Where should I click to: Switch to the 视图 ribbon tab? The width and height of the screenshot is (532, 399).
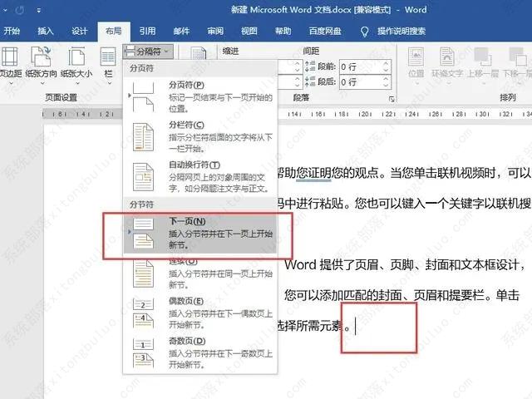tap(249, 32)
